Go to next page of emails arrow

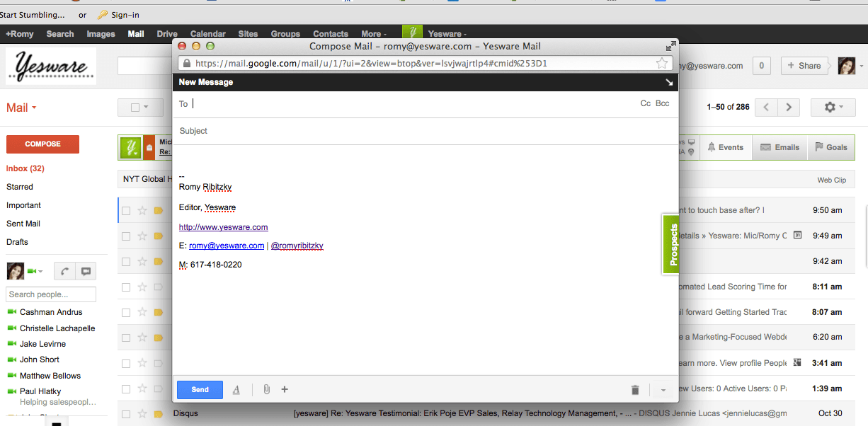click(x=789, y=108)
